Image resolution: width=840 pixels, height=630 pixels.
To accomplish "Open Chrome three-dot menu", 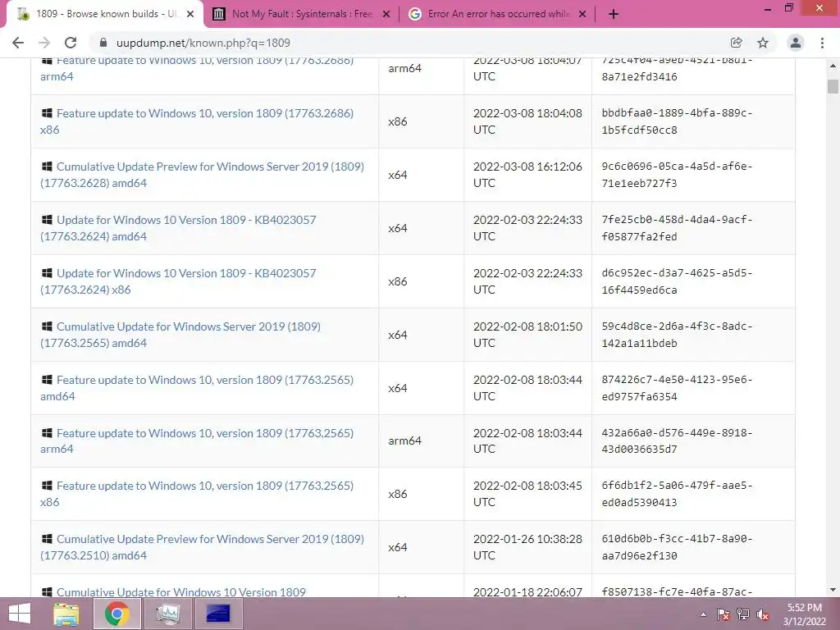I will (822, 43).
